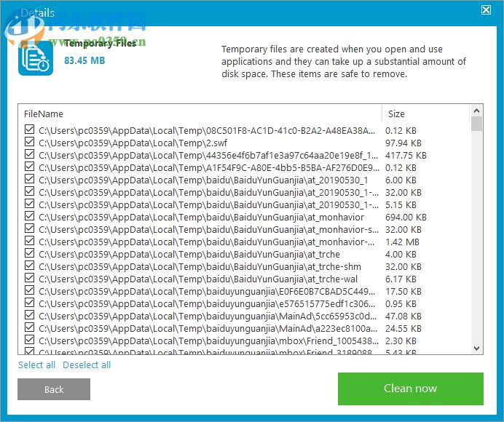The image size is (504, 422).
Task: Toggle the at_20190530_1 5.15 KB file checkbox
Action: point(29,204)
